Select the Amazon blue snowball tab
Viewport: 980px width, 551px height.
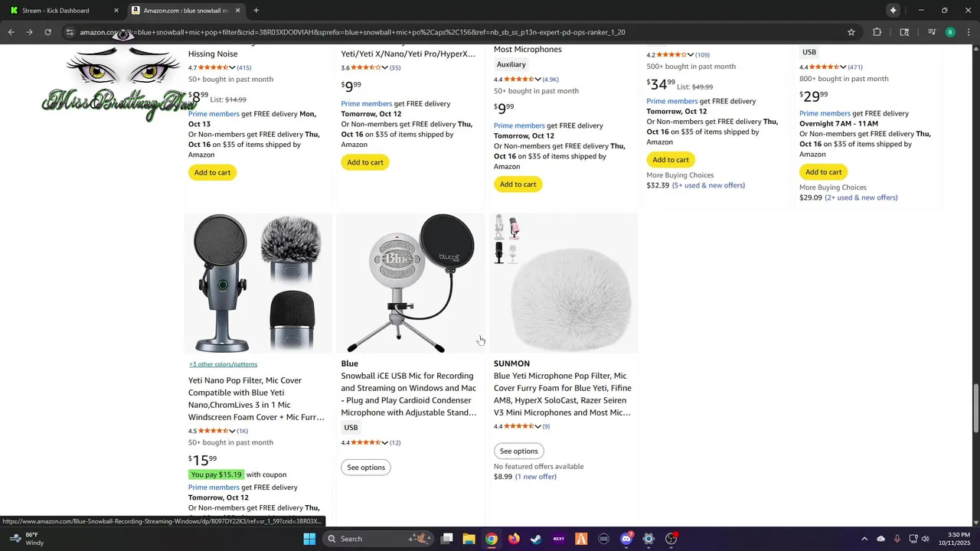coord(184,11)
